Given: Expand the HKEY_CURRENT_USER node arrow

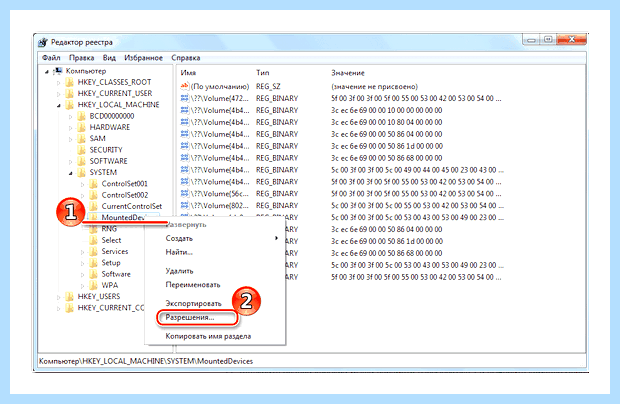Looking at the screenshot, I should tap(59, 94).
